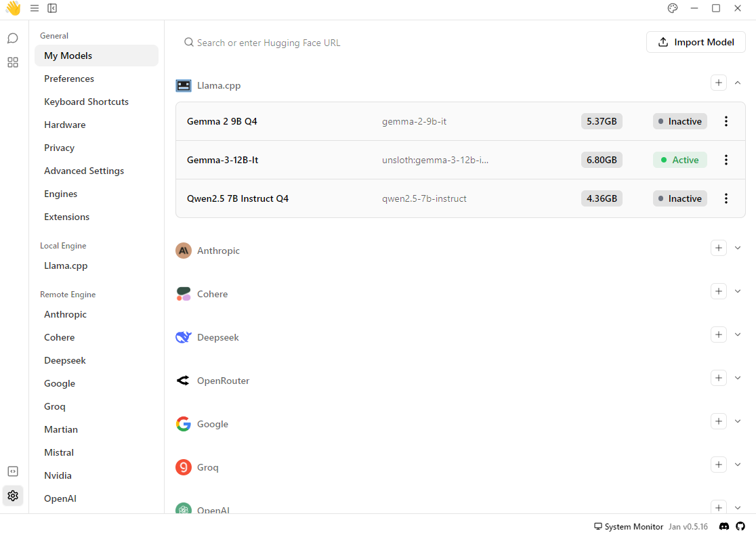Expand the Google model section chevron
The image size is (756, 537).
[738, 421]
